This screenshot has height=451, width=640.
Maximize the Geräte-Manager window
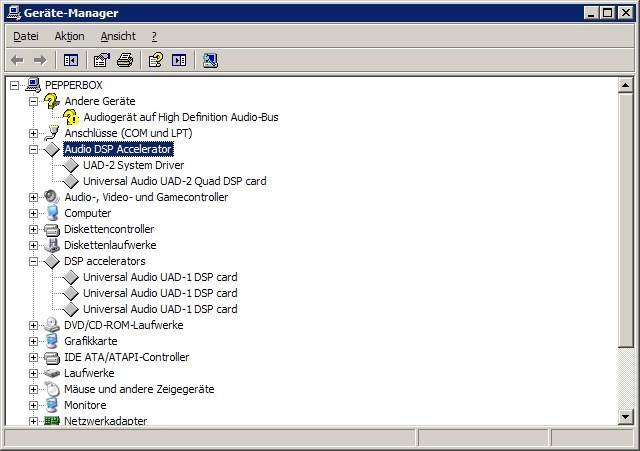pos(607,13)
